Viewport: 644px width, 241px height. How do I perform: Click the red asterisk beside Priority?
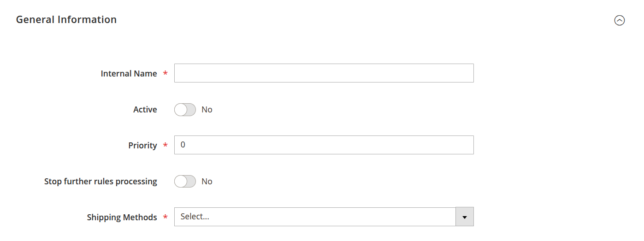(165, 146)
